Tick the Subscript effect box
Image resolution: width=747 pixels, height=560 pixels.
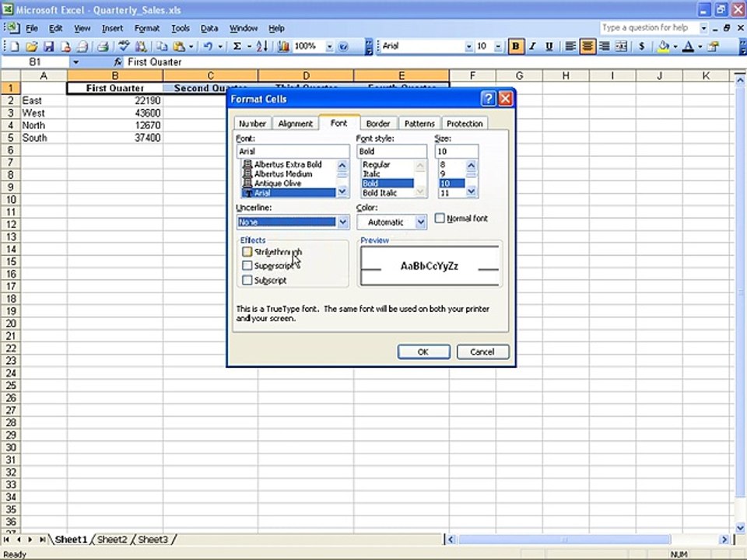pyautogui.click(x=247, y=280)
